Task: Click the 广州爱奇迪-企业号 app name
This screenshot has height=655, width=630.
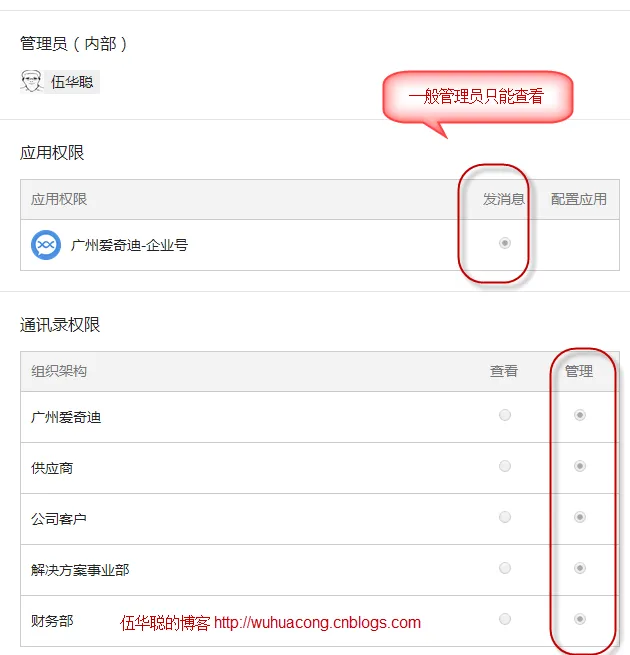Action: (129, 245)
